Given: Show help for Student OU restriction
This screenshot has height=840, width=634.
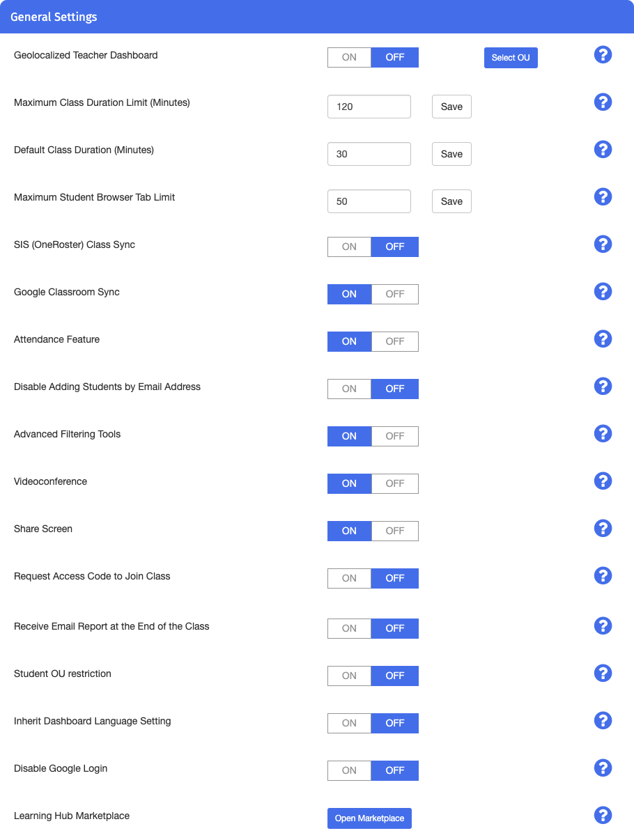Looking at the screenshot, I should tap(603, 674).
